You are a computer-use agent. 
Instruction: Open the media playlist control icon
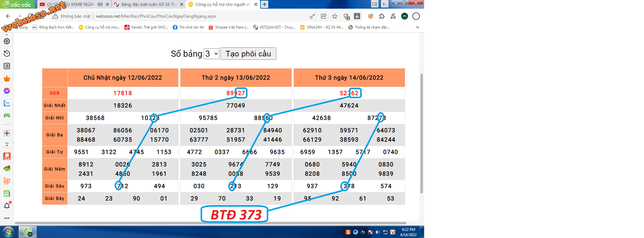point(393,16)
